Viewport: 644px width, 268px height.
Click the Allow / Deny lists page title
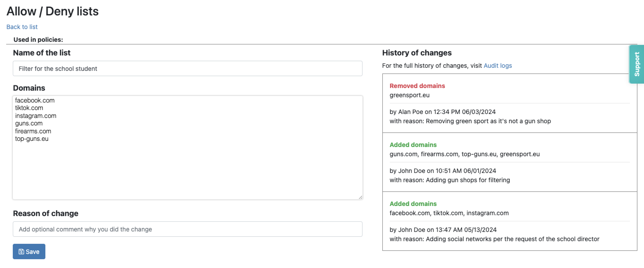52,11
